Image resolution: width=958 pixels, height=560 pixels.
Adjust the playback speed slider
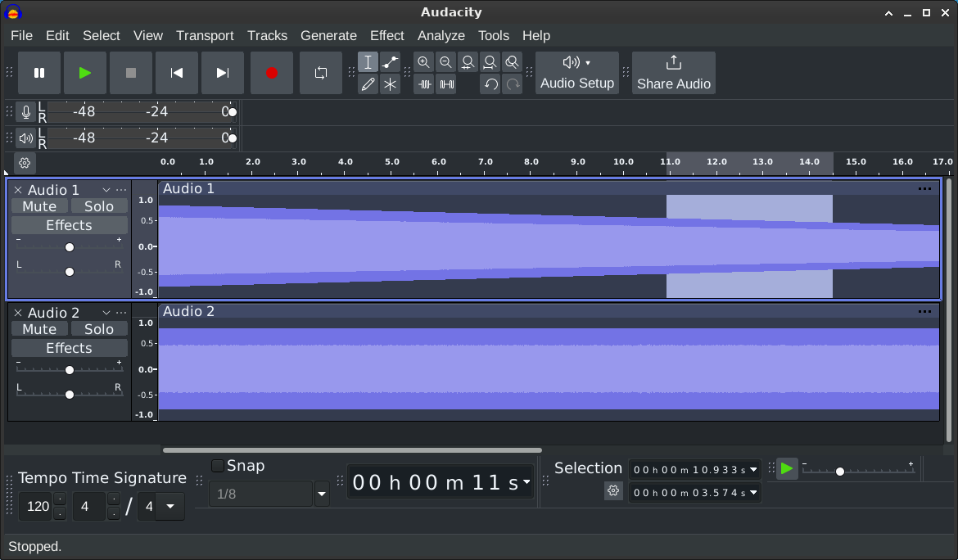[840, 471]
